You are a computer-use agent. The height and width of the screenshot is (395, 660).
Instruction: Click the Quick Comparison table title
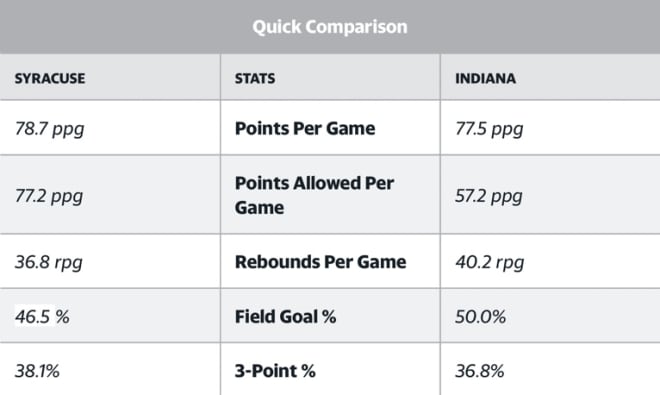pos(330,27)
